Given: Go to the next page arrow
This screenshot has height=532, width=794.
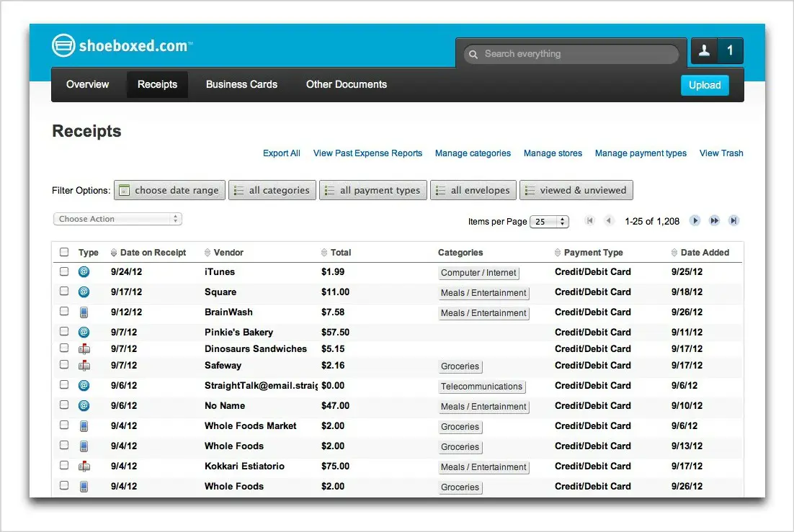Looking at the screenshot, I should click(695, 221).
